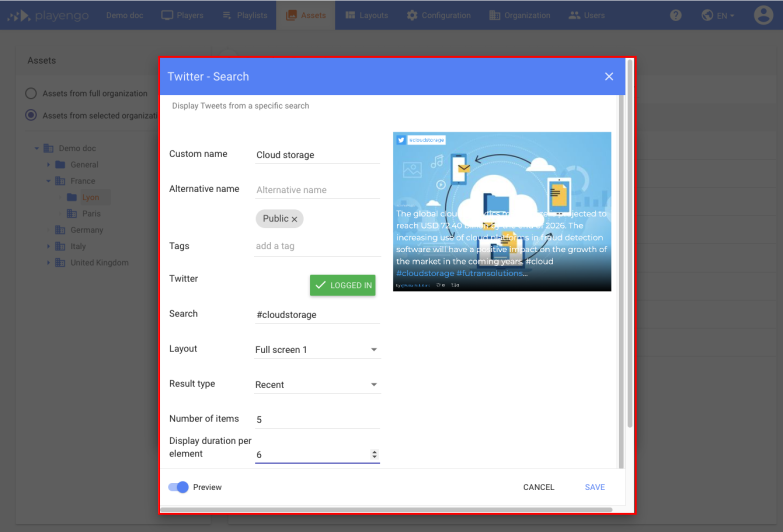Collapse the Demo doc tree node
Screen dimensions: 783x532
[36, 148]
